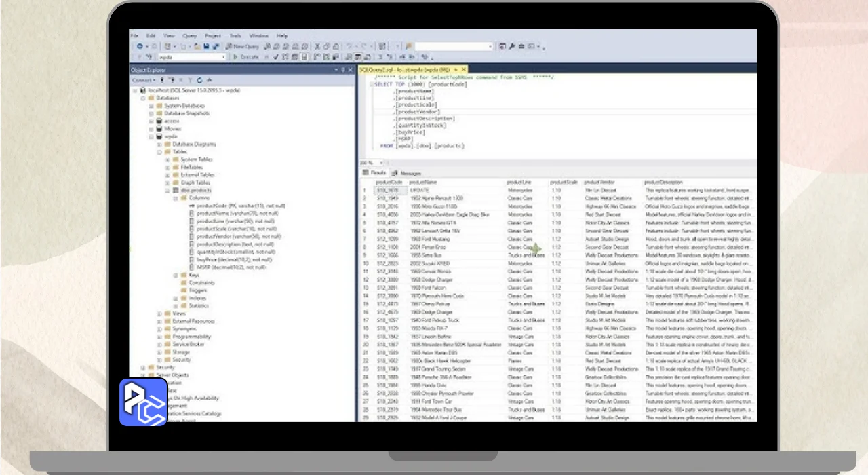Click the productName column header in results
The height and width of the screenshot is (475, 868).
[x=422, y=183]
